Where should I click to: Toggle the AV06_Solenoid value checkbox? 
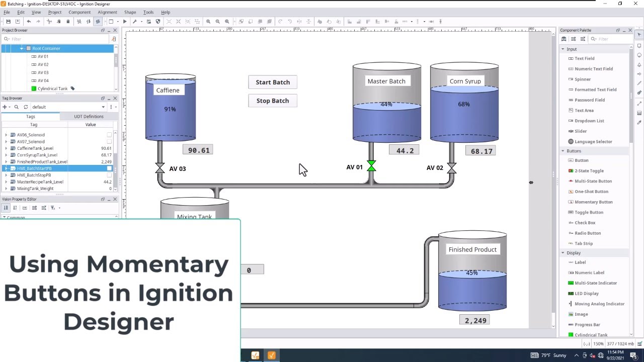click(x=109, y=135)
